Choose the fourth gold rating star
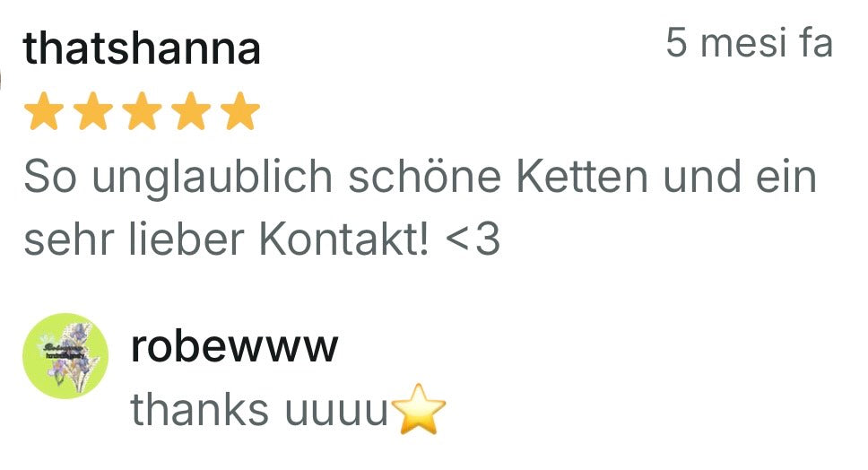868x470 pixels. (x=191, y=110)
